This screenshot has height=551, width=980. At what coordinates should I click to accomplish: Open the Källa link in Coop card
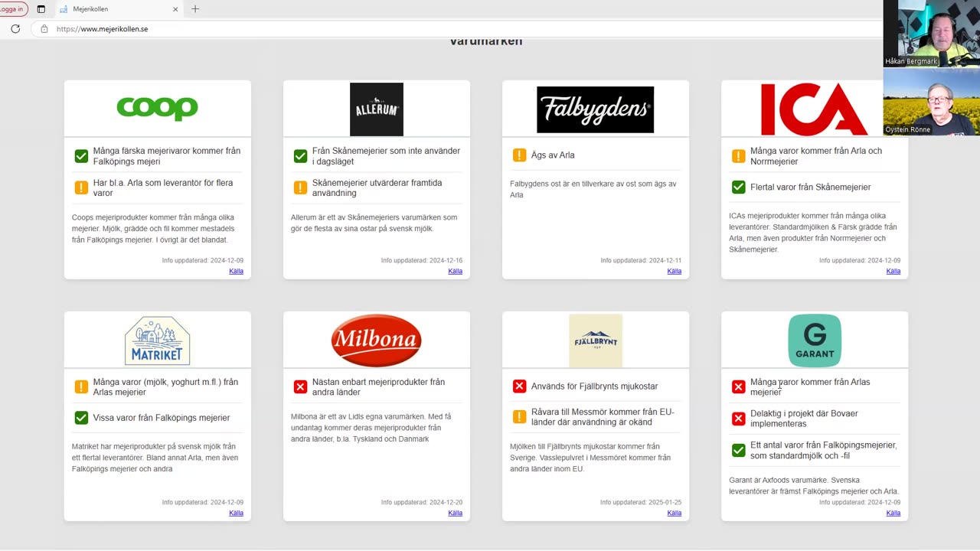click(x=236, y=271)
